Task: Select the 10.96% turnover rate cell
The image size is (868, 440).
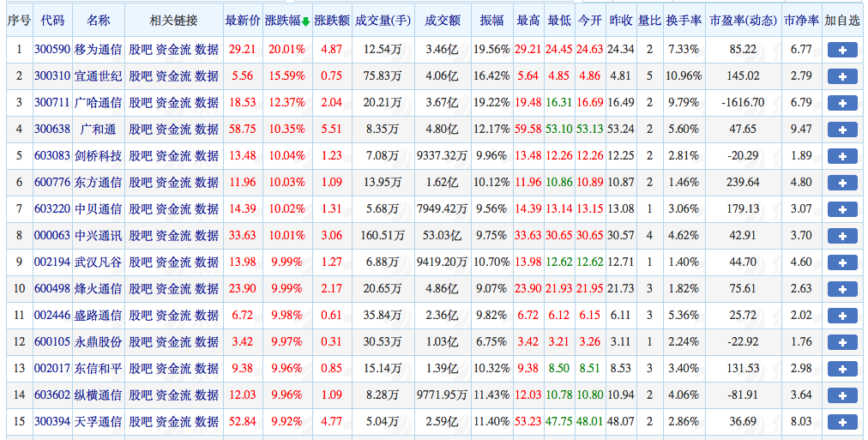Action: click(684, 76)
